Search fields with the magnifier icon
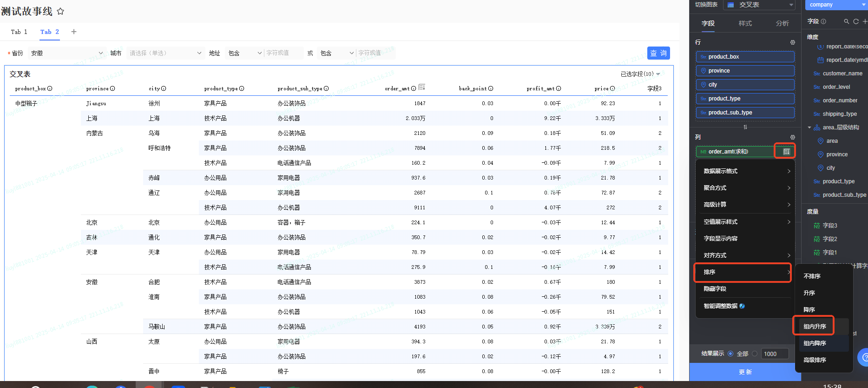 (846, 21)
